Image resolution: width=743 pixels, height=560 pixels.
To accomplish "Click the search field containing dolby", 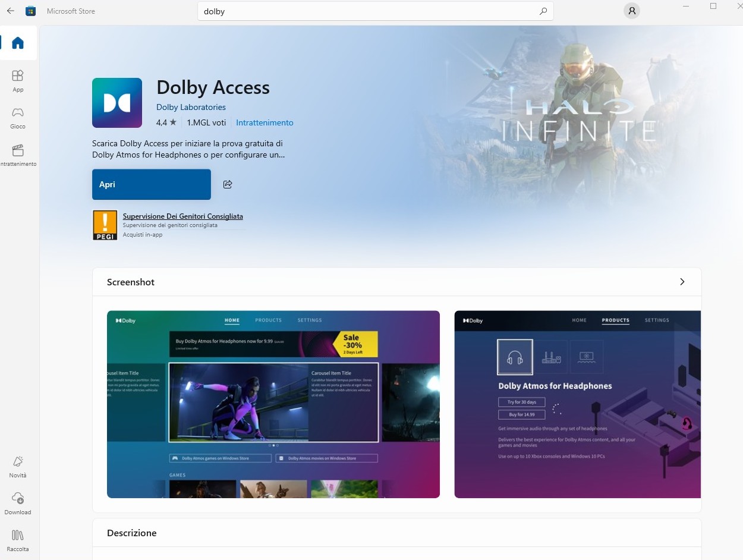I will pyautogui.click(x=369, y=11).
